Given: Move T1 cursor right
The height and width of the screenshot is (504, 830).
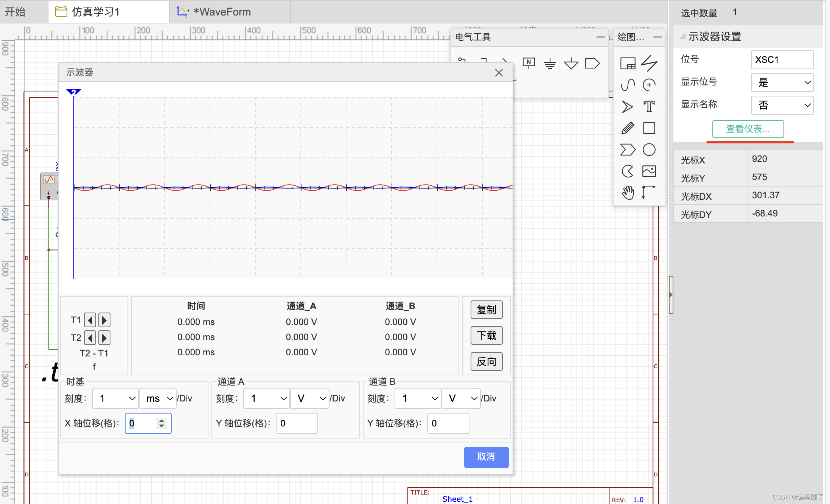Looking at the screenshot, I should 104,320.
